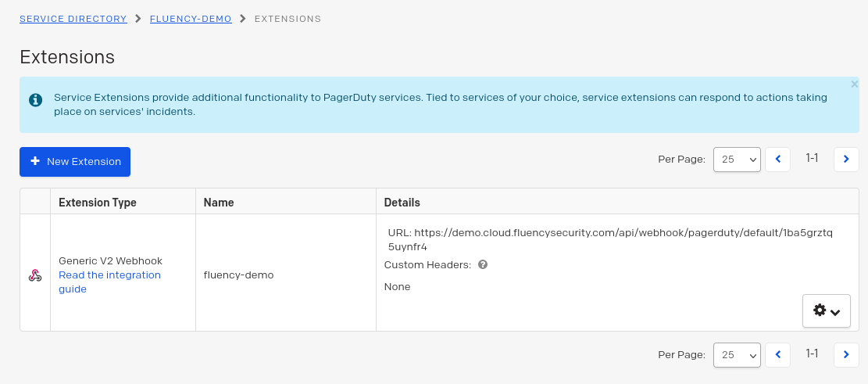Screen dimensions: 868x384
Task: Click the Extensions page heading
Action: click(67, 57)
